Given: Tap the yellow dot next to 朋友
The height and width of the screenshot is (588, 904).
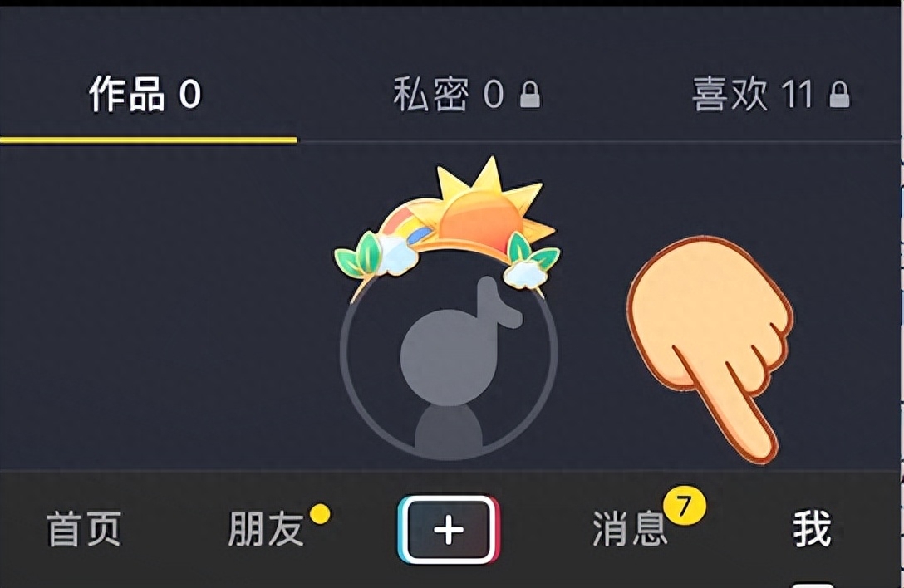Looking at the screenshot, I should [x=321, y=513].
